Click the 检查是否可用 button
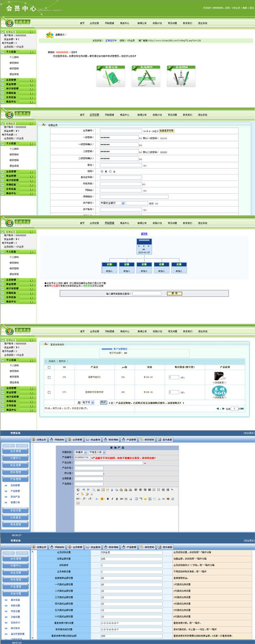This screenshot has height=644, width=255. [x=166, y=131]
